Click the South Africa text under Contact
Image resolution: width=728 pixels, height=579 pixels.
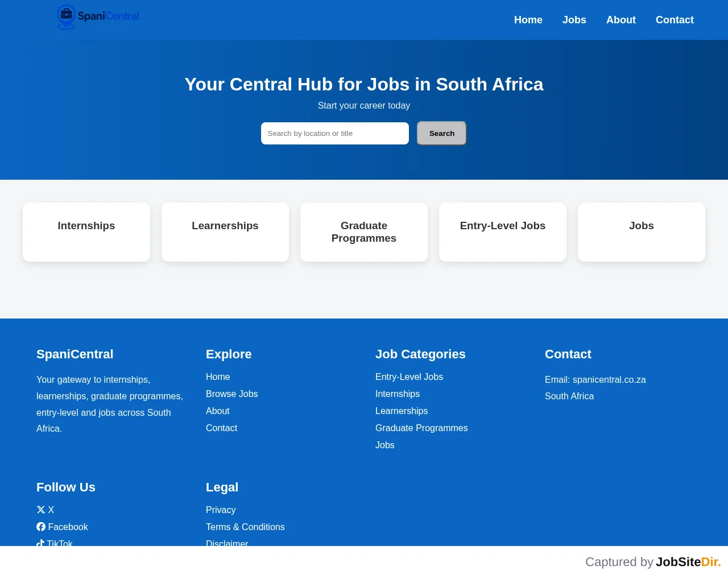click(569, 396)
